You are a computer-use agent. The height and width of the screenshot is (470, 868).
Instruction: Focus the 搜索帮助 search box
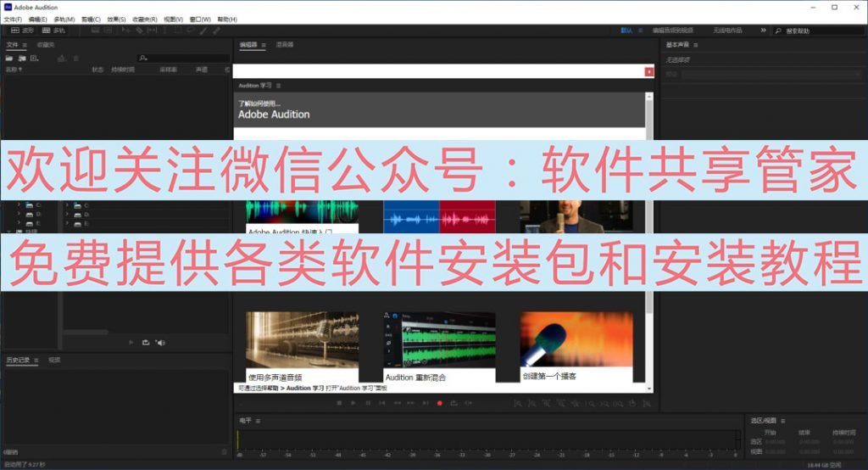[820, 31]
